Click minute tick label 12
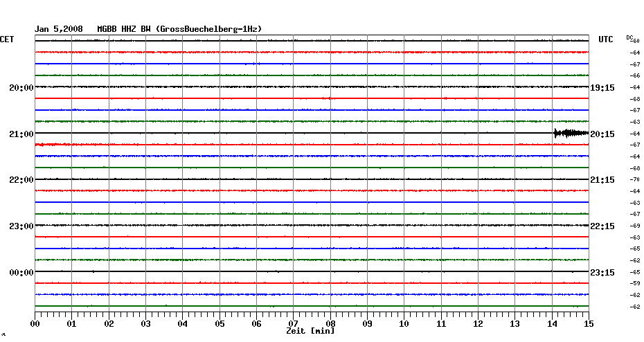The image size is (644, 342). coord(478,324)
